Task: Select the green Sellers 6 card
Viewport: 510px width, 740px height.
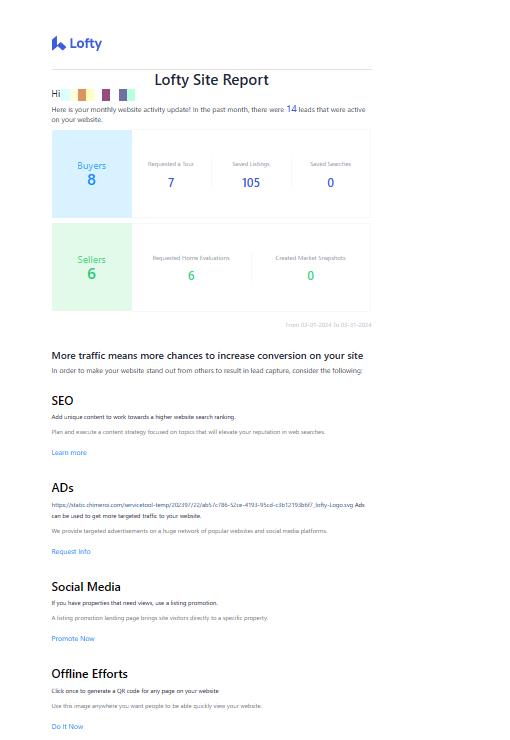Action: click(x=92, y=267)
